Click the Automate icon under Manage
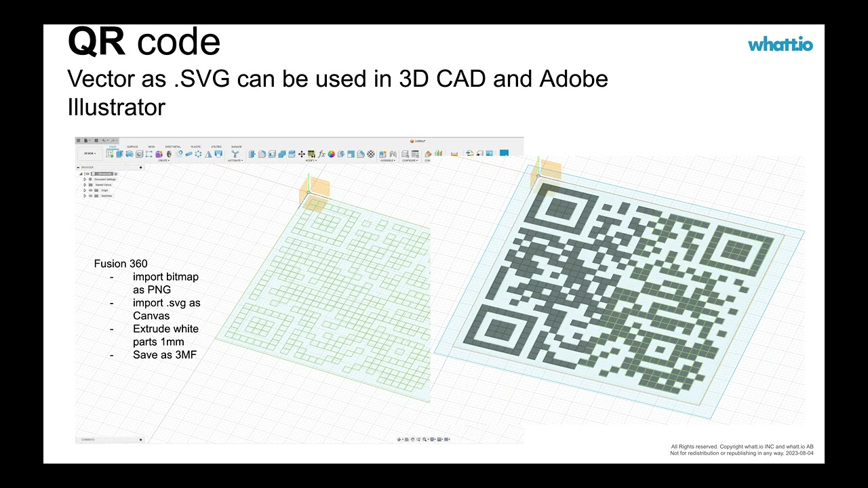 click(x=235, y=154)
